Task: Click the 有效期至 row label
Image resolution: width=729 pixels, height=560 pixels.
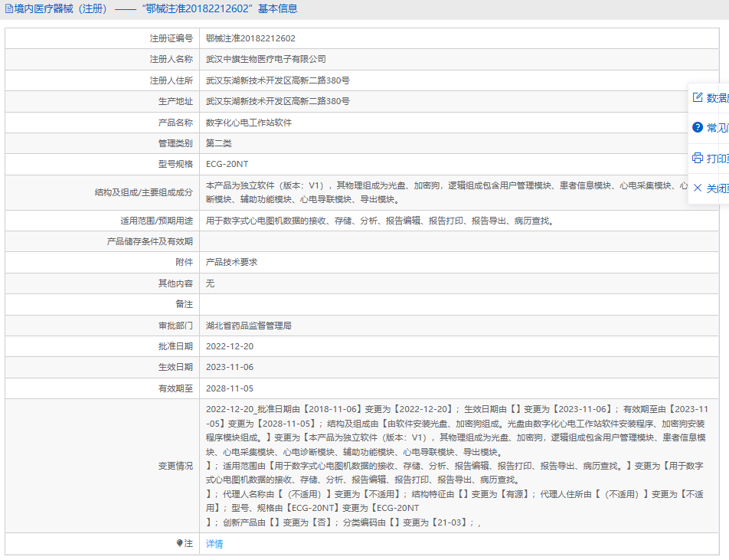Action: coord(175,388)
